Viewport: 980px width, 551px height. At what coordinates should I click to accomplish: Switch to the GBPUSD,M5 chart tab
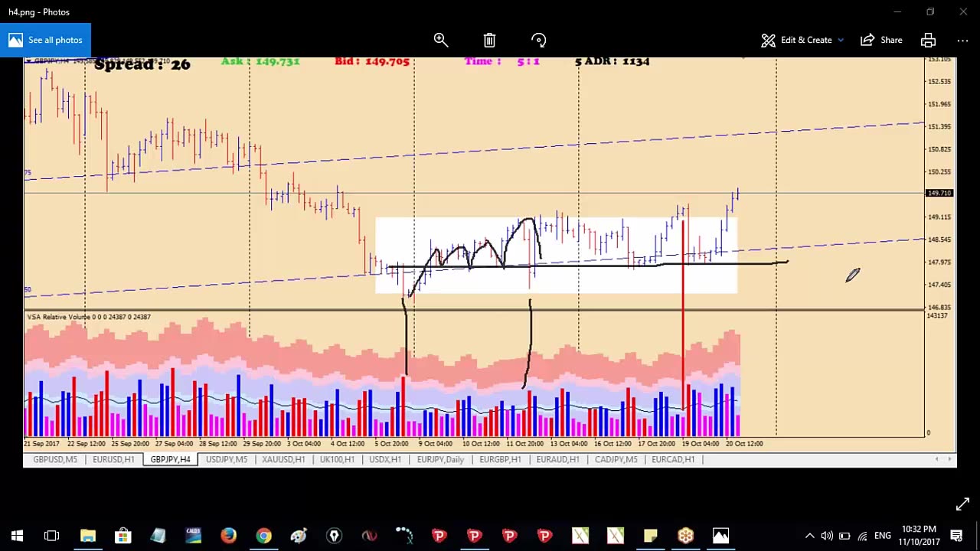click(x=55, y=459)
